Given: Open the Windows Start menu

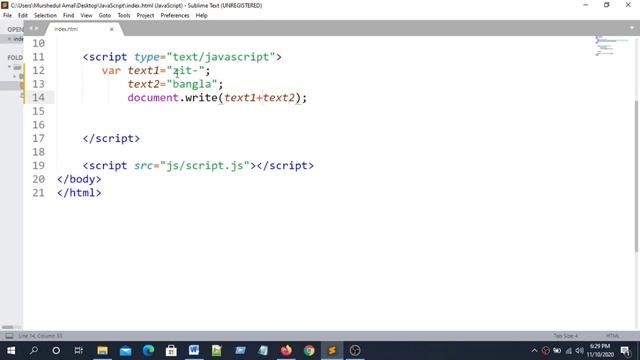Looking at the screenshot, I should click(11, 351).
